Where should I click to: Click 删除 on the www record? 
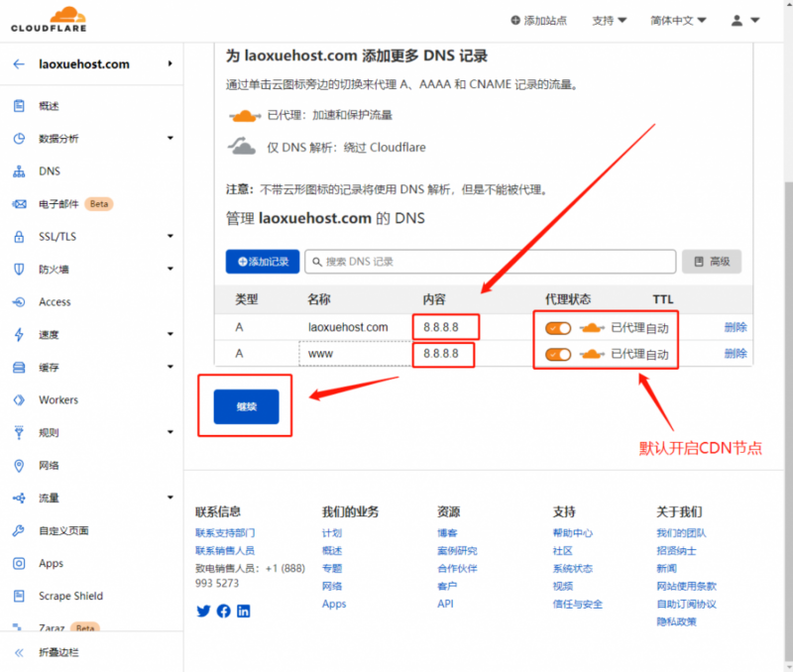click(731, 355)
